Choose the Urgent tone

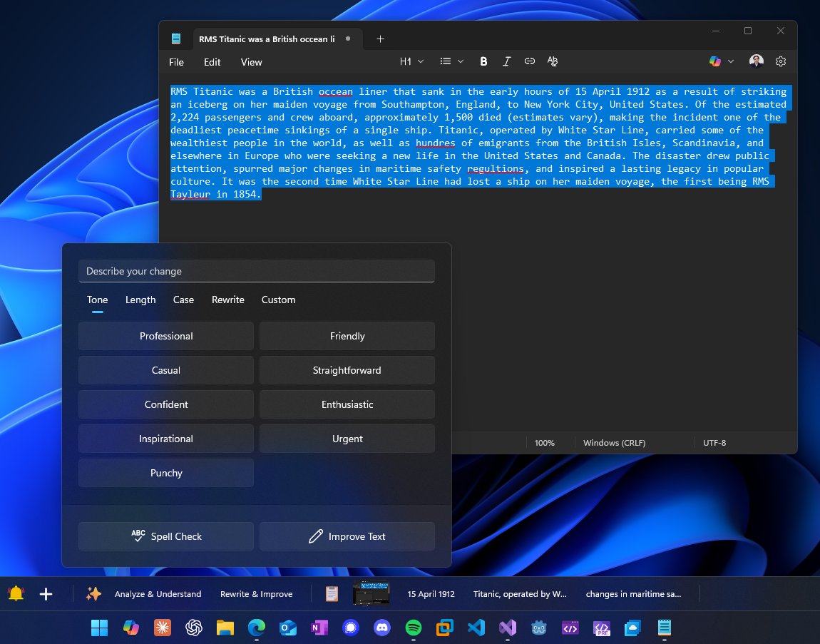347,439
